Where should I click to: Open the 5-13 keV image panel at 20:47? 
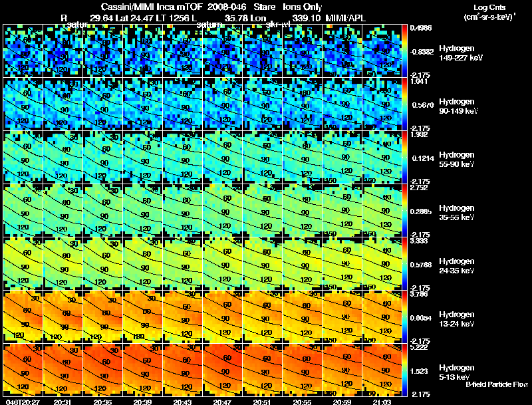tap(223, 370)
